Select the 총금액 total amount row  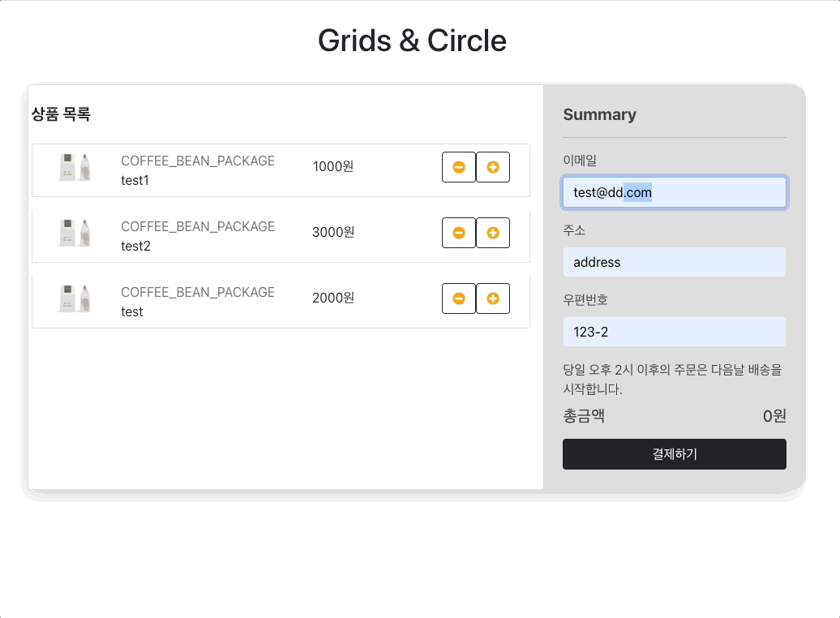(x=674, y=415)
